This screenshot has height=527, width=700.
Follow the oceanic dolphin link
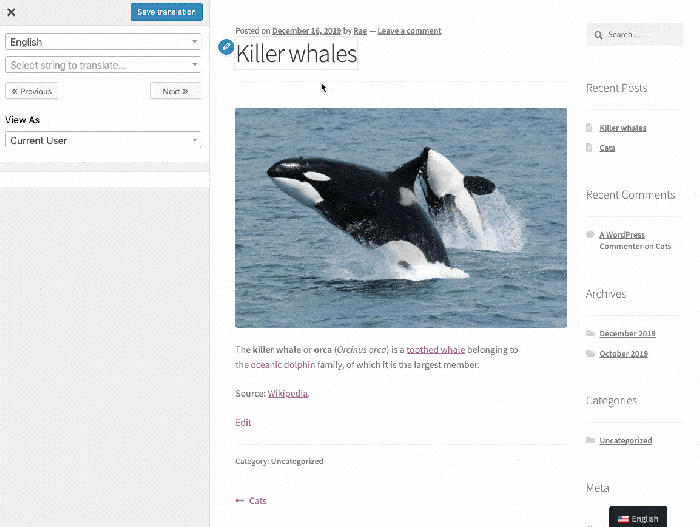tap(283, 365)
